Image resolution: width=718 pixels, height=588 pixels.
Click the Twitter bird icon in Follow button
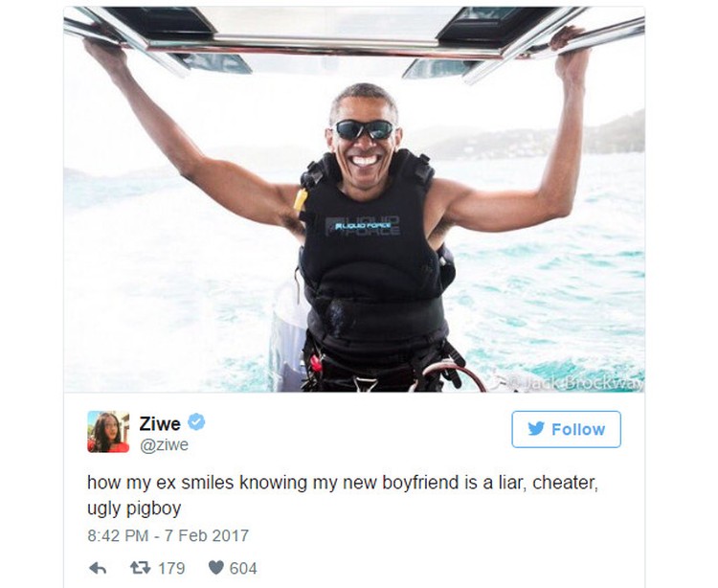click(536, 429)
